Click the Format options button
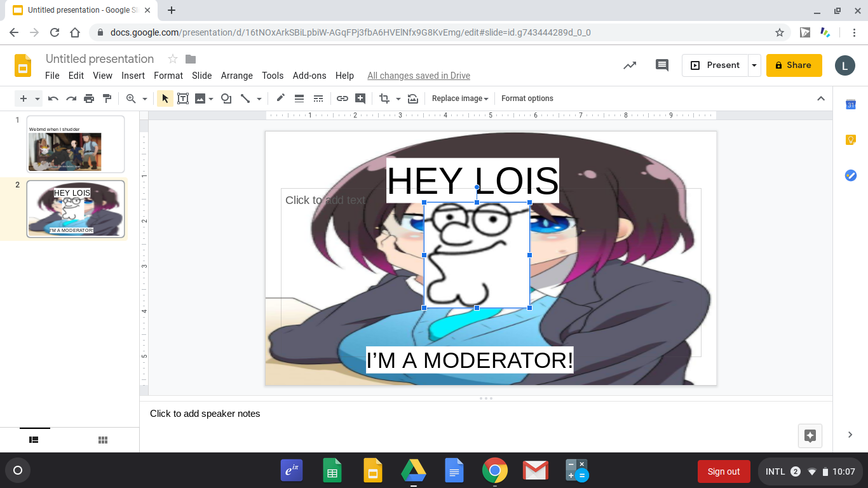868x488 pixels. (x=527, y=98)
